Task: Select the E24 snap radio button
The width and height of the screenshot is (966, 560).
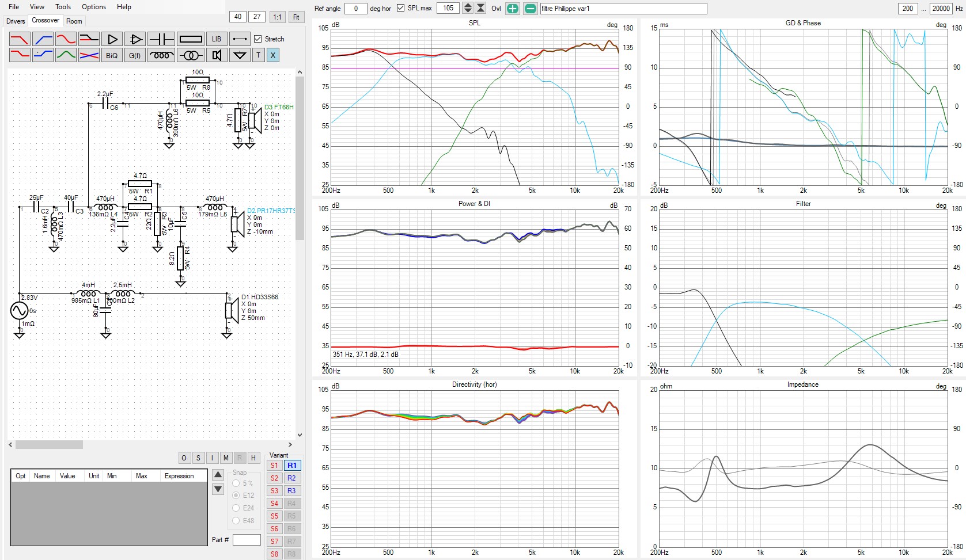Action: coord(236,508)
